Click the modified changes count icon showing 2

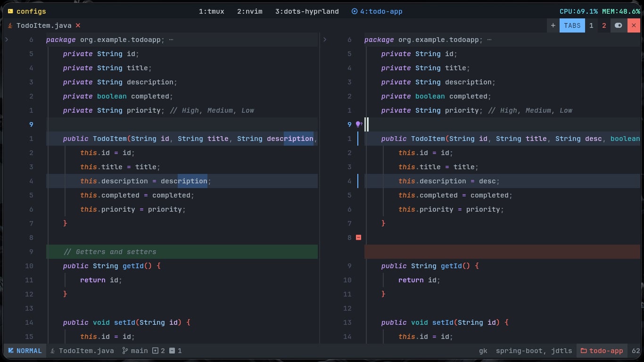155,351
